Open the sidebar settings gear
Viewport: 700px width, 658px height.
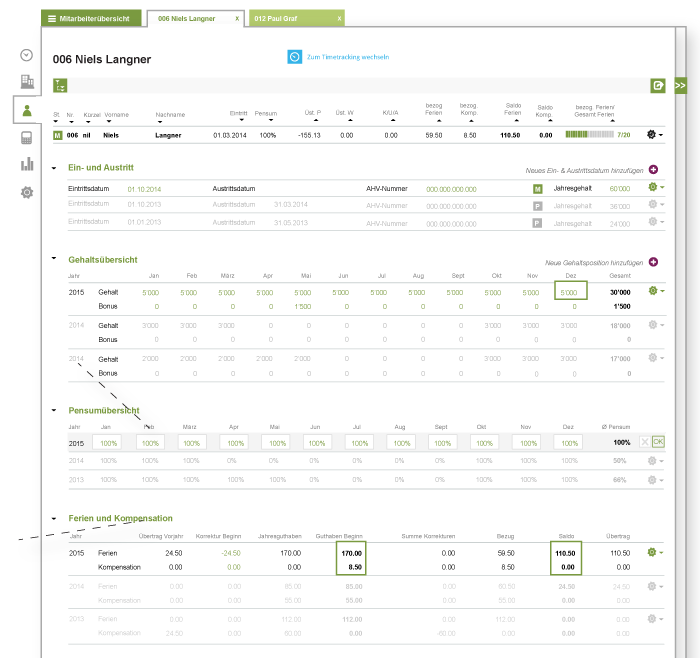click(x=27, y=191)
